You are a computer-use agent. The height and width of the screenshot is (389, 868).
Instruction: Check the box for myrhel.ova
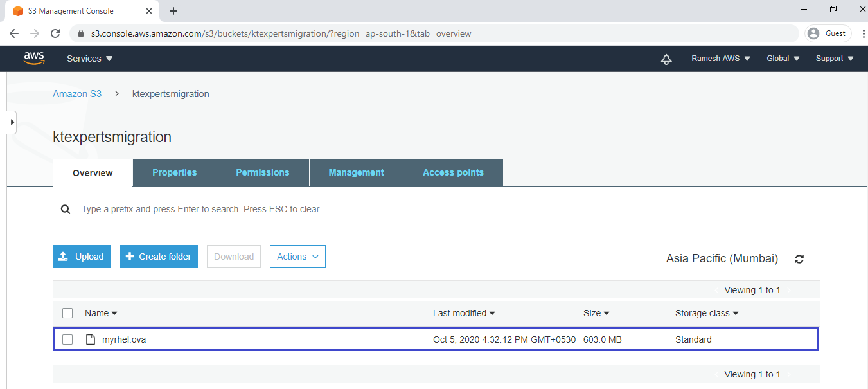click(67, 339)
